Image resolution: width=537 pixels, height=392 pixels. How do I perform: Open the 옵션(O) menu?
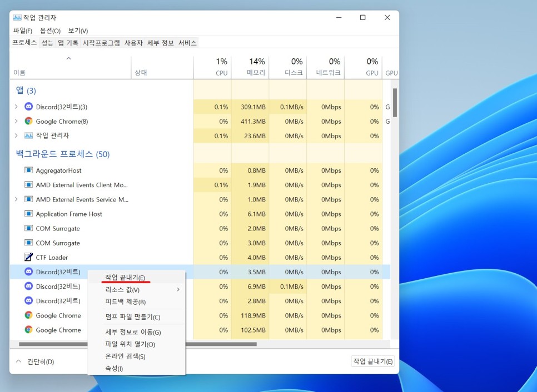coord(50,31)
